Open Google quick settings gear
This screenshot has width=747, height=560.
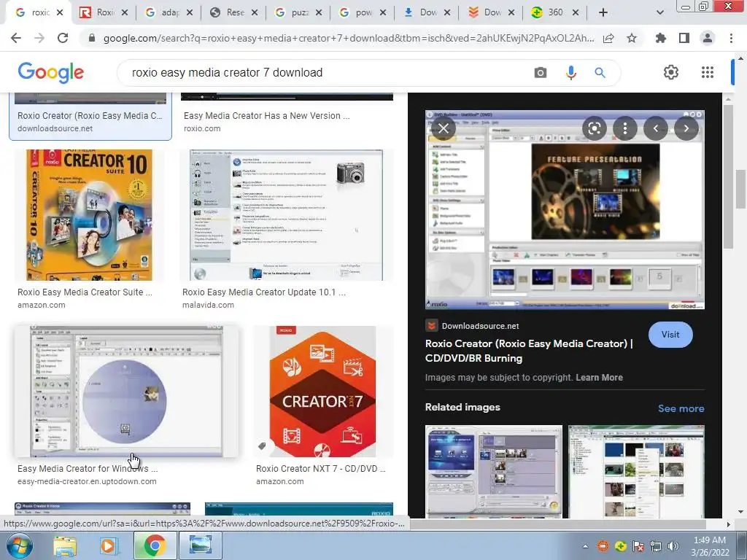point(671,72)
